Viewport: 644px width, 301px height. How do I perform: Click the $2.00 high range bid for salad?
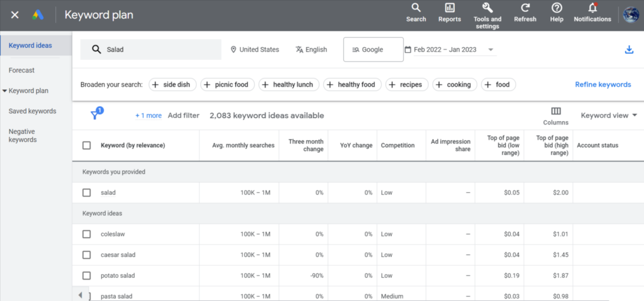(560, 192)
